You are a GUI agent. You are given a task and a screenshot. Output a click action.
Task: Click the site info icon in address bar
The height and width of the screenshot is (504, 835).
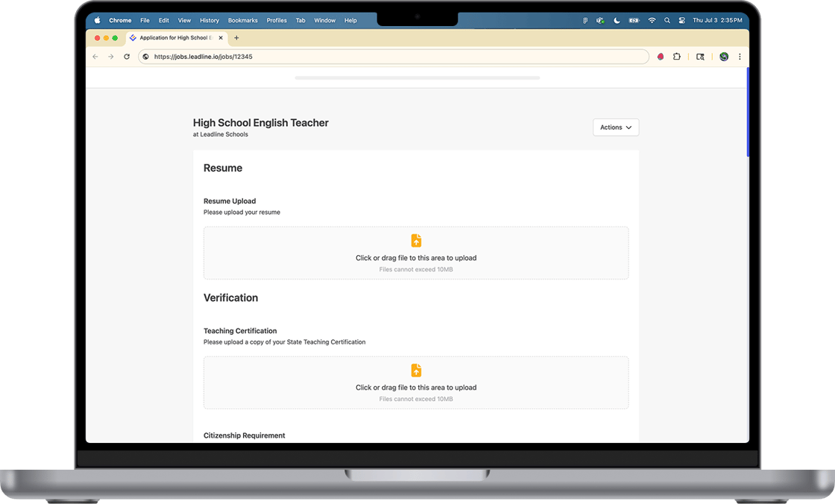point(146,57)
